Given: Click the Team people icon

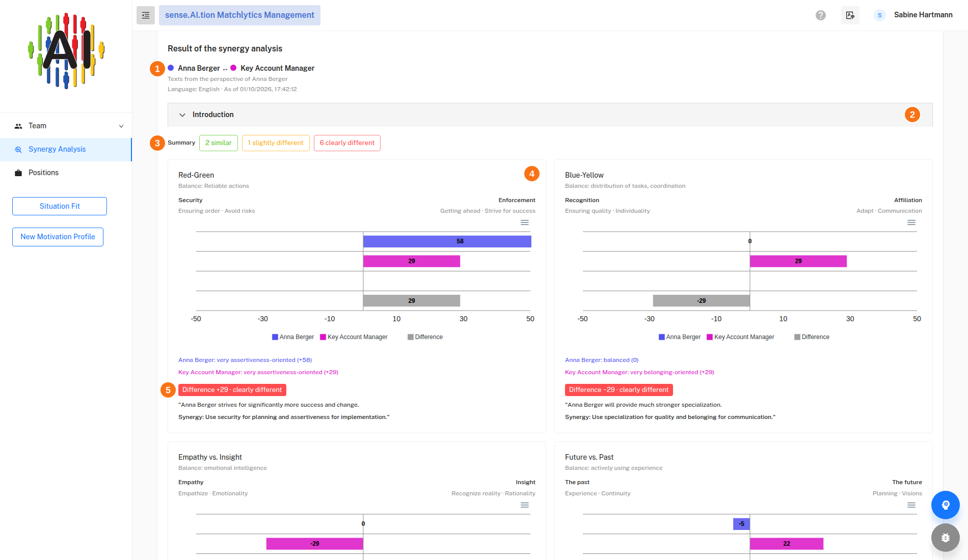Looking at the screenshot, I should (x=18, y=126).
